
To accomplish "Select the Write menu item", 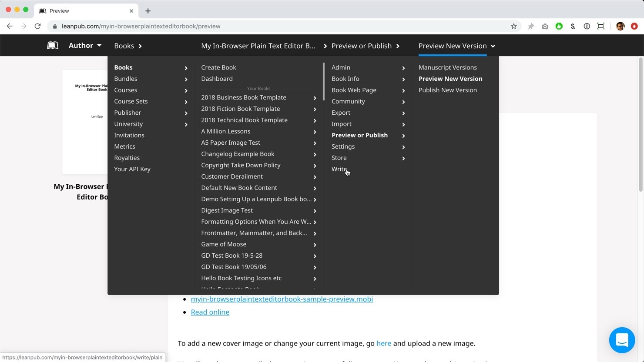I will (339, 169).
